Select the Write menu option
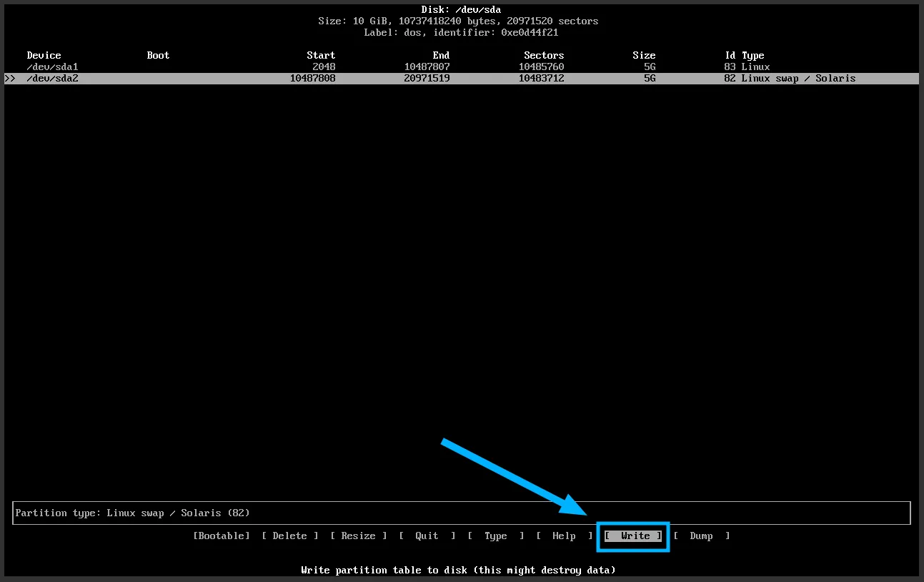 634,536
